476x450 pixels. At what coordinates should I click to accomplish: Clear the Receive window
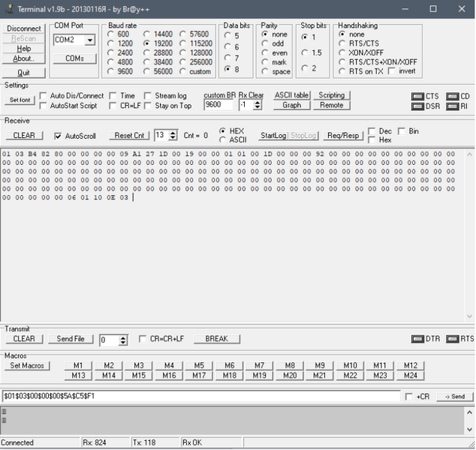(x=24, y=136)
